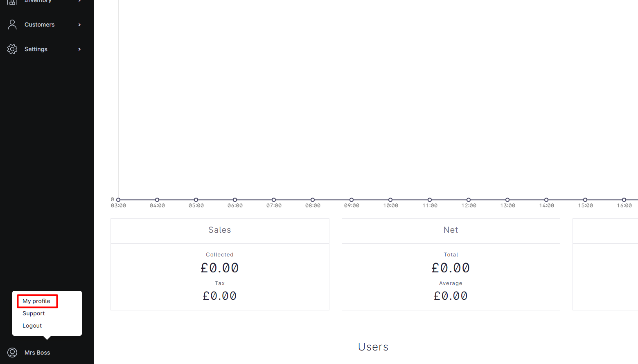Open the Customers sidebar label
Viewport: 638px width, 364px height.
click(39, 25)
